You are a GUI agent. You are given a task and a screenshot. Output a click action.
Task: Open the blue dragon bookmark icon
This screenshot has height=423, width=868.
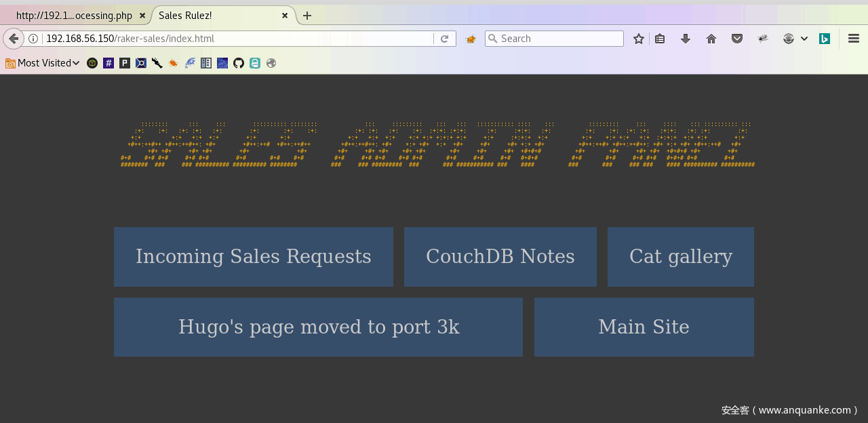[190, 63]
